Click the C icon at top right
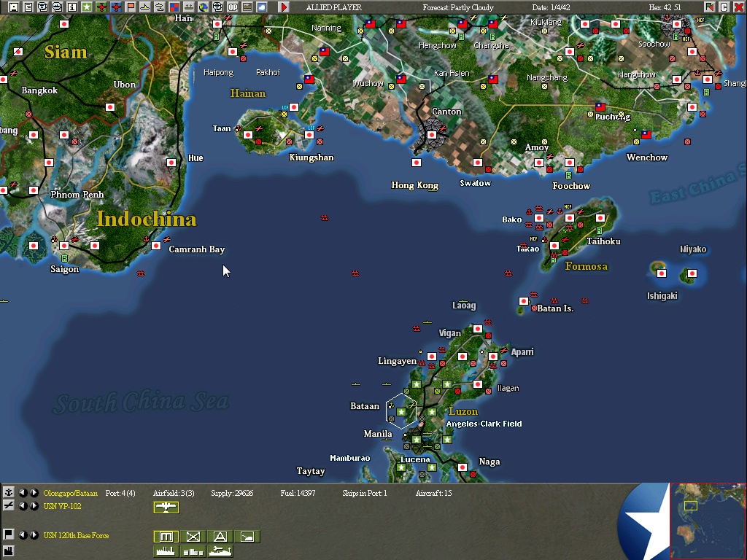The height and width of the screenshot is (560, 747). pyautogui.click(x=724, y=7)
